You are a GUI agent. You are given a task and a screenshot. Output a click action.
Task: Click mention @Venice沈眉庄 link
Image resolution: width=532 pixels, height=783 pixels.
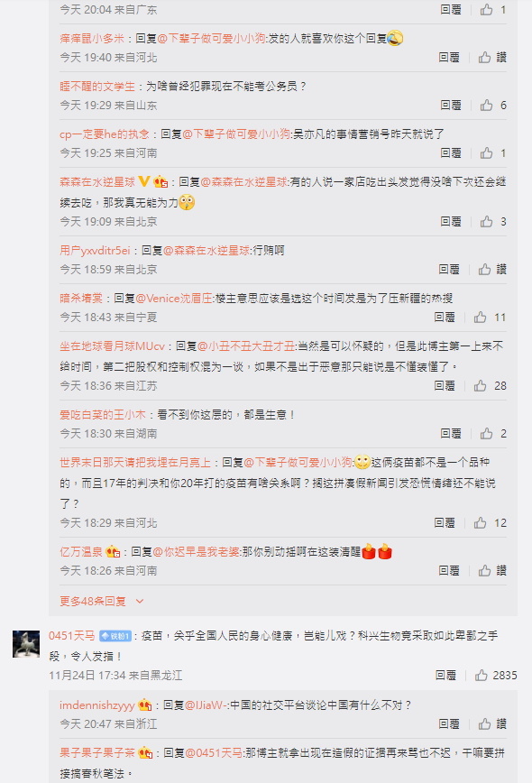174,298
